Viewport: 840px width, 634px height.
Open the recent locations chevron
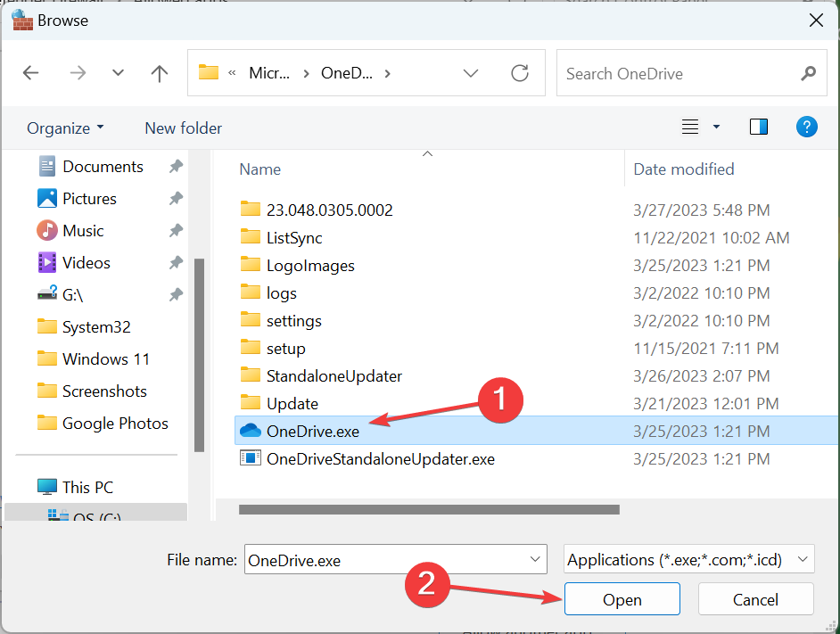pyautogui.click(x=118, y=73)
